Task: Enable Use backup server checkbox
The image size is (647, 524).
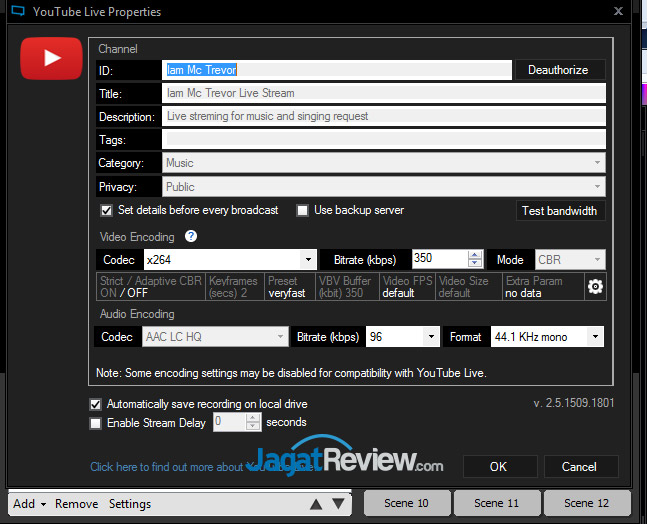Action: (x=302, y=211)
